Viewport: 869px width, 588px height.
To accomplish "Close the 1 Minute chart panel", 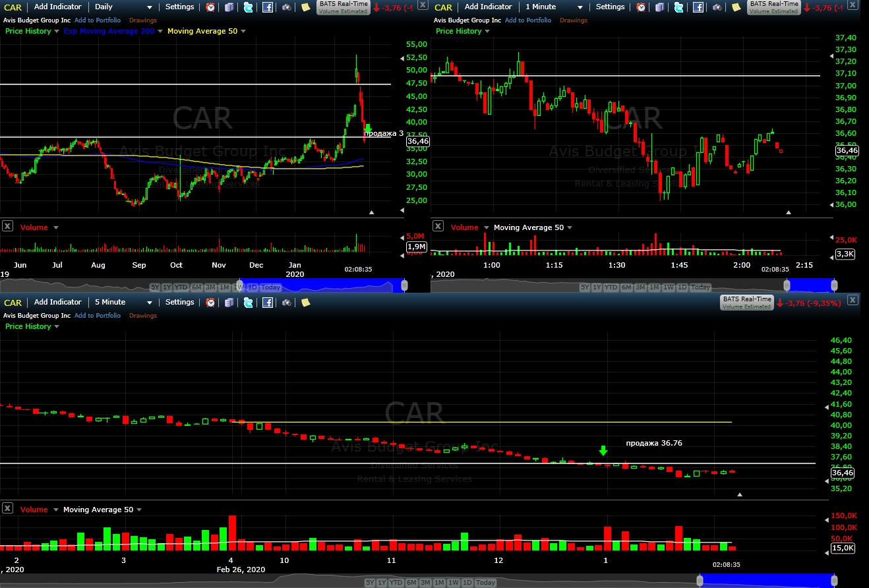I will pyautogui.click(x=853, y=5).
